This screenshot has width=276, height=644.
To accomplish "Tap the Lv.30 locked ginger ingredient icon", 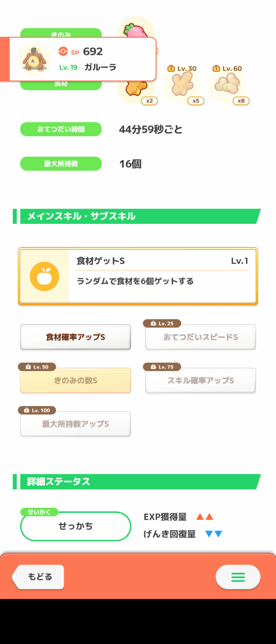I will [182, 85].
